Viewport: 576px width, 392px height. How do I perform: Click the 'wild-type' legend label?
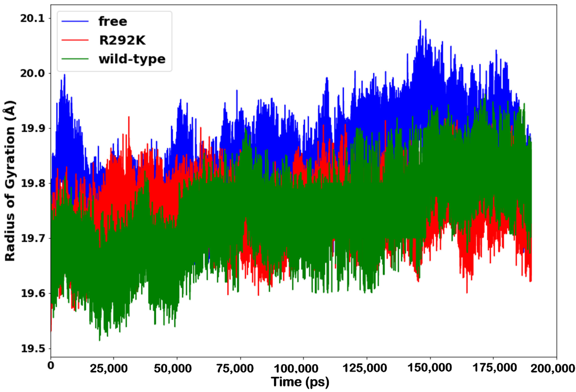pyautogui.click(x=132, y=59)
